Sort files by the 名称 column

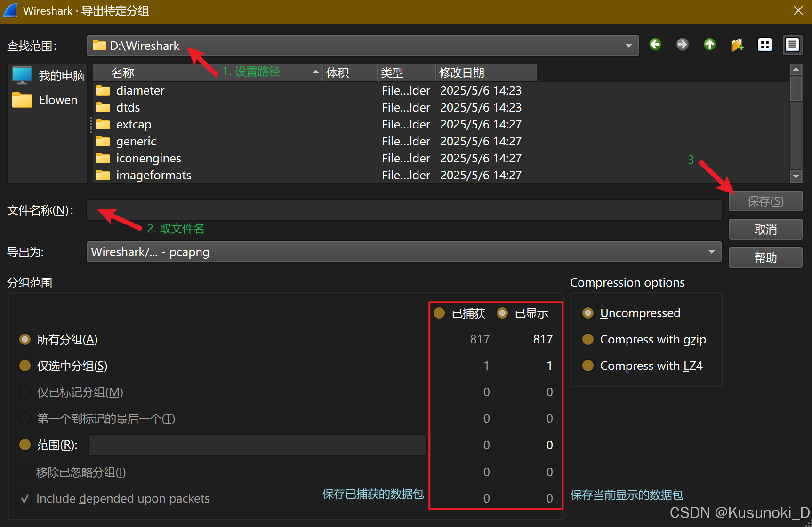click(x=208, y=72)
